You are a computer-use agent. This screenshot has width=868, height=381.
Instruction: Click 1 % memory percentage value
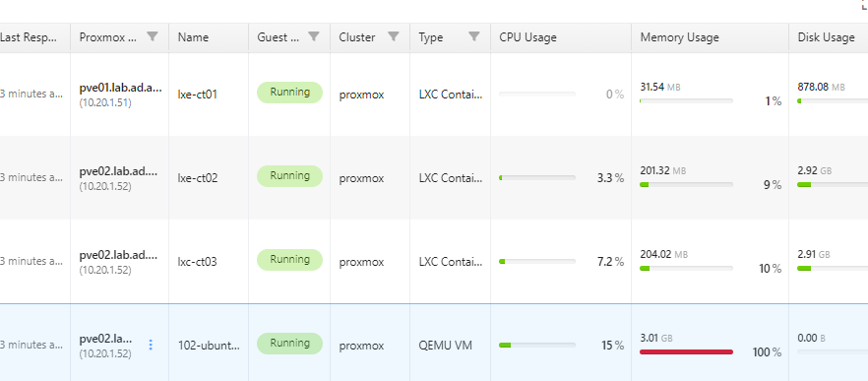coord(774,101)
